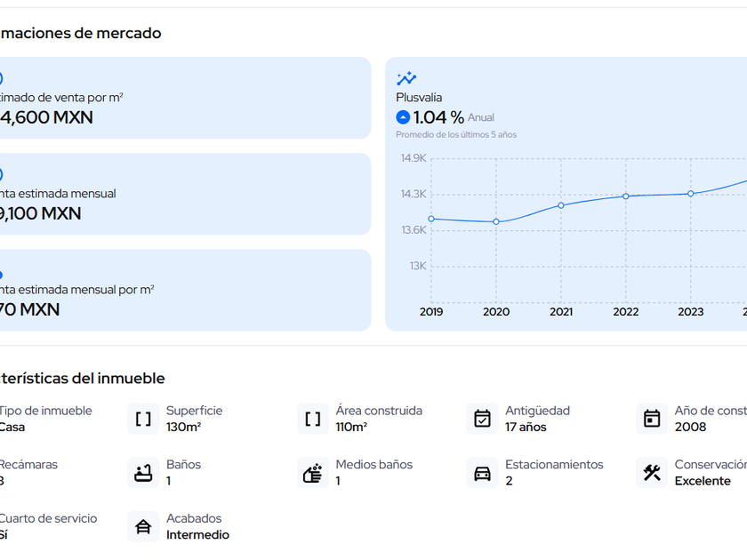
Task: Click the 'Intermedio' finishes value
Action: coord(197,535)
